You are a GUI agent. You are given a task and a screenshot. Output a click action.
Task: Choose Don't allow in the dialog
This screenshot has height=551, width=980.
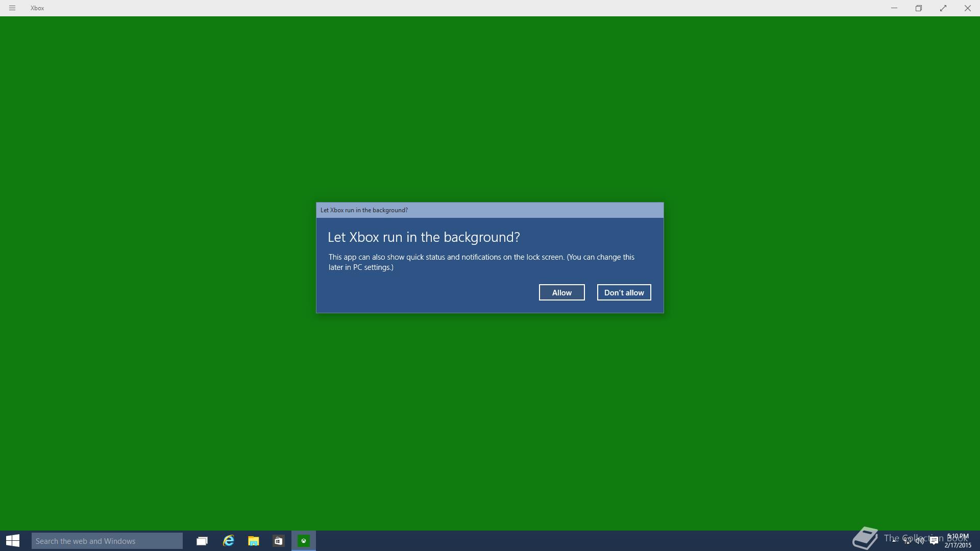[624, 292]
